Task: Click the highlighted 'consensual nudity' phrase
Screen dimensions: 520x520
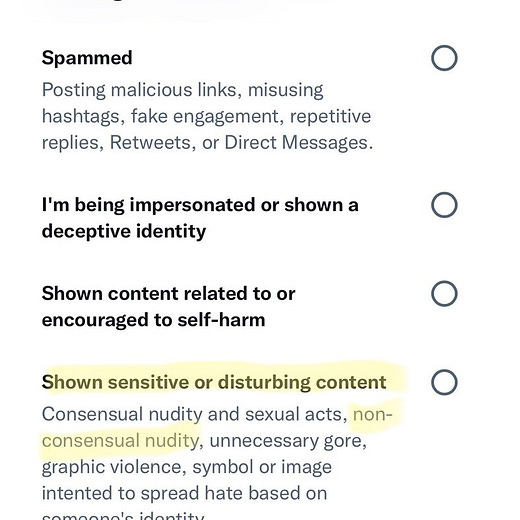Action: click(120, 441)
